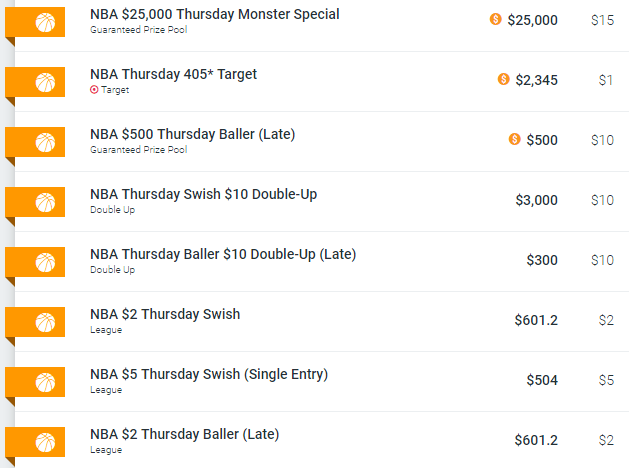Open NBA $25,000 Thursday Monster Special contest
The width and height of the screenshot is (629, 468).
(214, 15)
